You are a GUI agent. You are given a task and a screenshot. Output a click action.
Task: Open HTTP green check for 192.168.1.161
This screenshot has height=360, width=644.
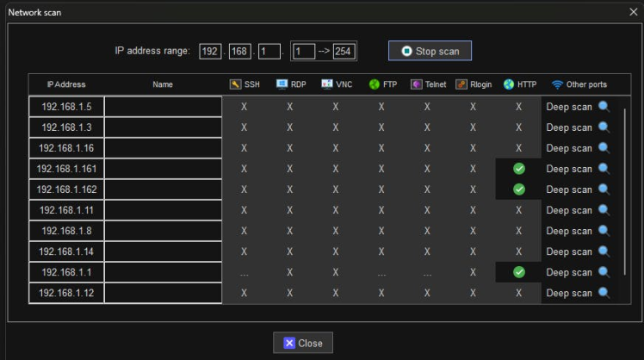click(x=519, y=169)
